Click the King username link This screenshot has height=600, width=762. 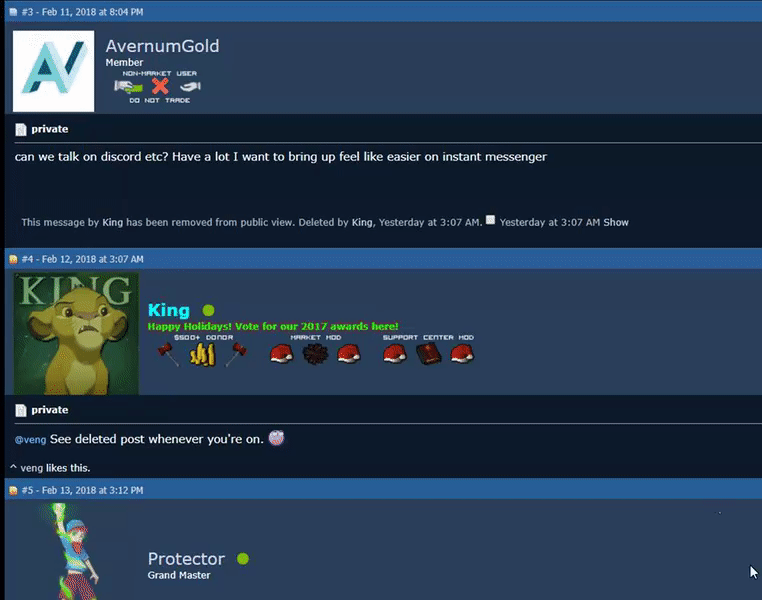coord(169,310)
